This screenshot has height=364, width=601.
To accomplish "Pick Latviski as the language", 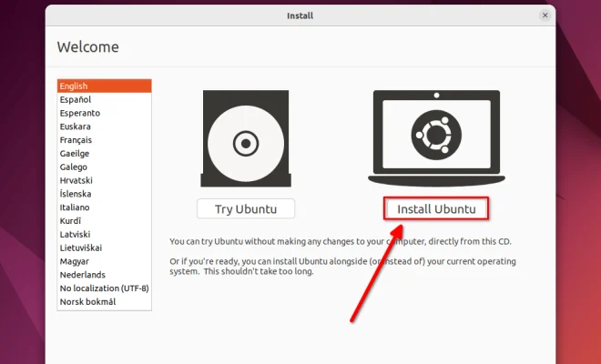I will click(104, 234).
